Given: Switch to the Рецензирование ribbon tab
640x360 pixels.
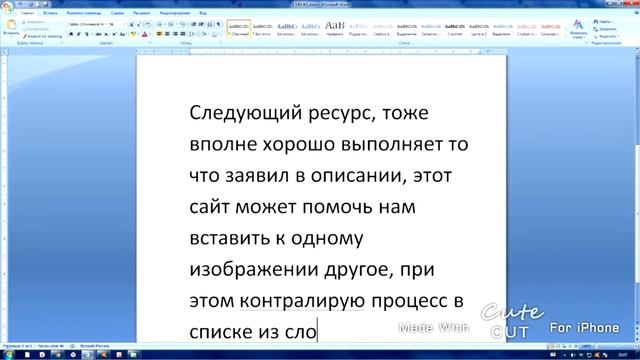Looking at the screenshot, I should 175,13.
